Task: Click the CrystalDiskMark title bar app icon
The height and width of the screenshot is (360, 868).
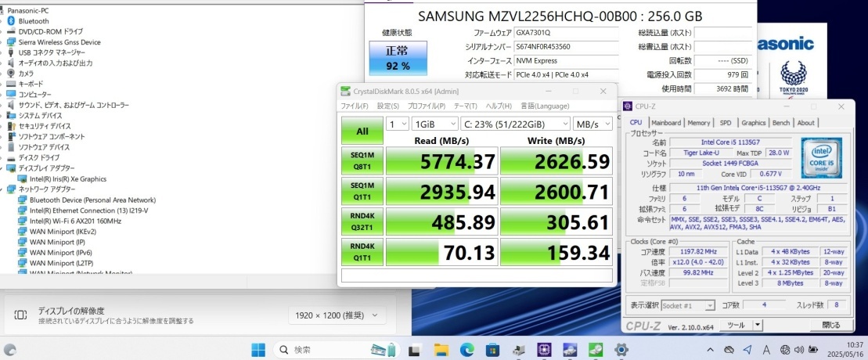Action: click(x=346, y=92)
